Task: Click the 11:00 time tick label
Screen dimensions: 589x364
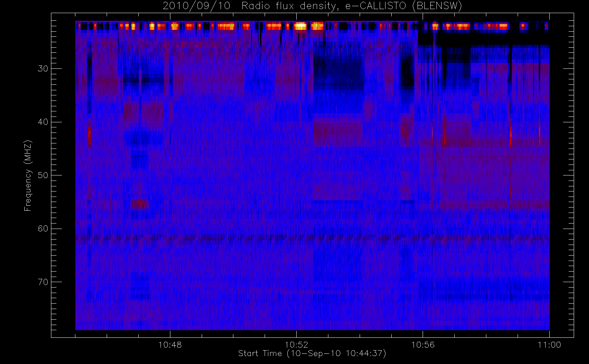Action: coord(549,345)
